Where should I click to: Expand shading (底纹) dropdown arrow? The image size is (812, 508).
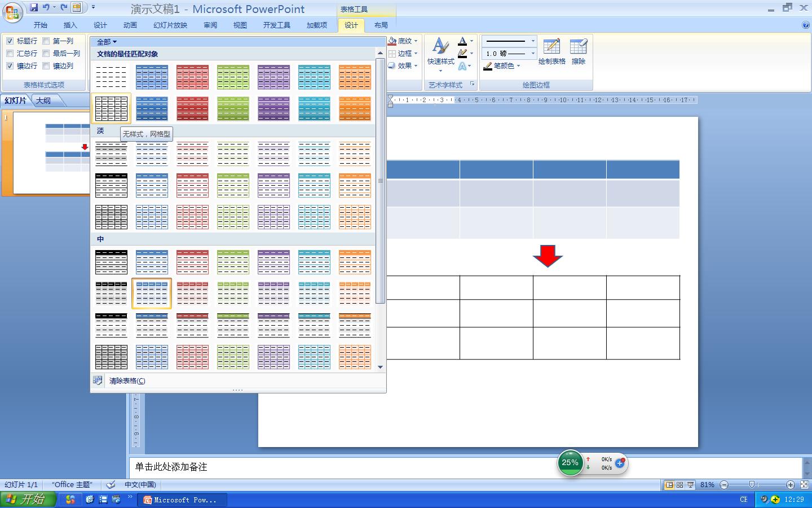pyautogui.click(x=416, y=41)
